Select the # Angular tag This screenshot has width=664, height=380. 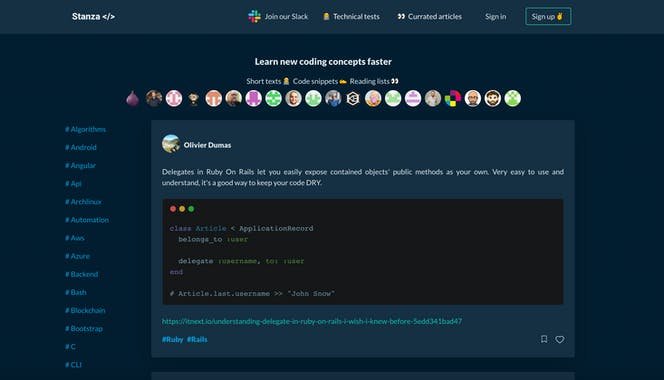(80, 166)
